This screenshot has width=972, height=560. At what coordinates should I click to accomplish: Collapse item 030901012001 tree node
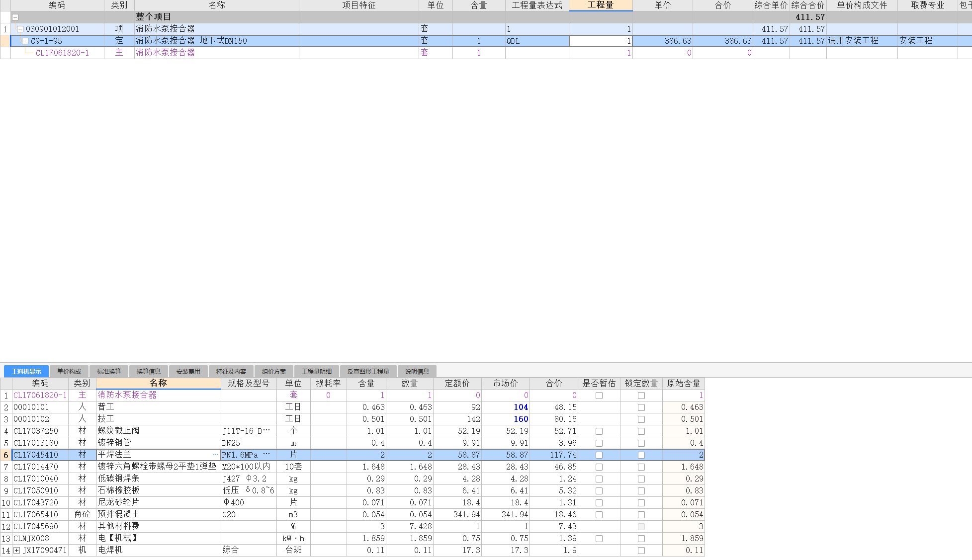pyautogui.click(x=20, y=29)
